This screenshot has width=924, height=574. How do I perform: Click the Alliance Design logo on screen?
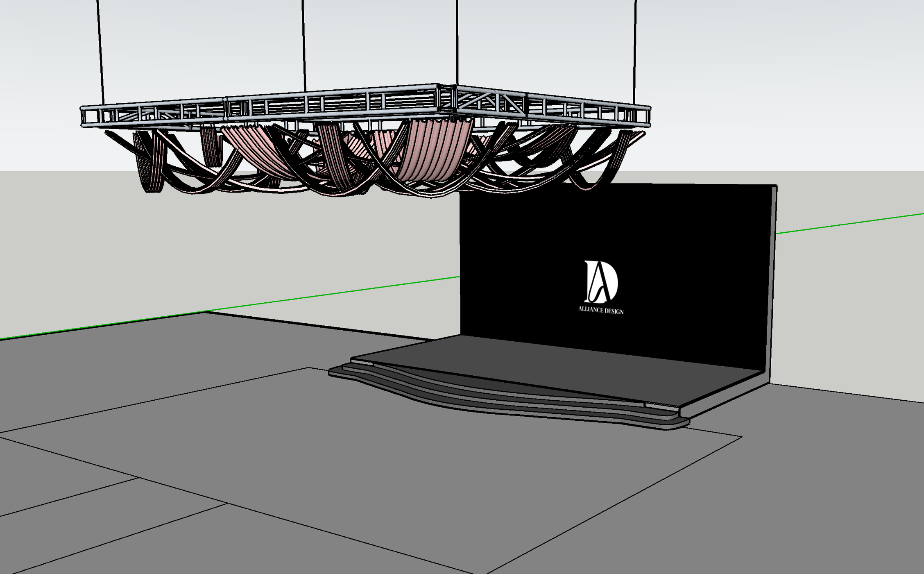pyautogui.click(x=601, y=281)
